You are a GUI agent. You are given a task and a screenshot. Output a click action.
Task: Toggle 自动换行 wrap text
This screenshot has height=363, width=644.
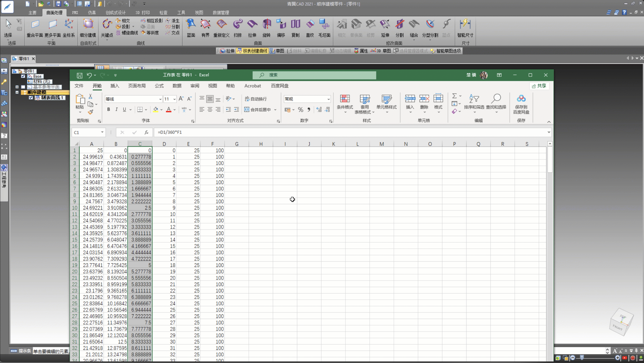pos(256,99)
